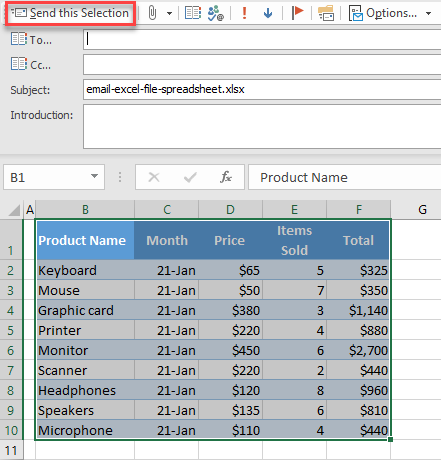Open the Options... button
441x460 pixels.
click(383, 13)
